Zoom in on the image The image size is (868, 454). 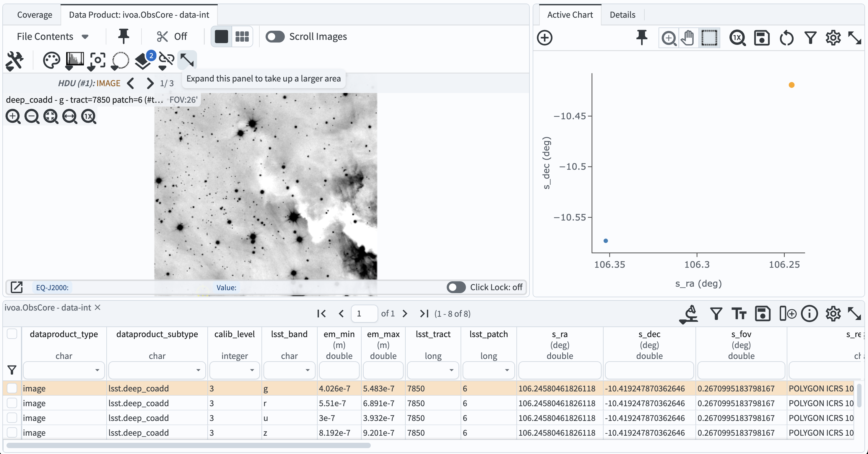pos(13,116)
